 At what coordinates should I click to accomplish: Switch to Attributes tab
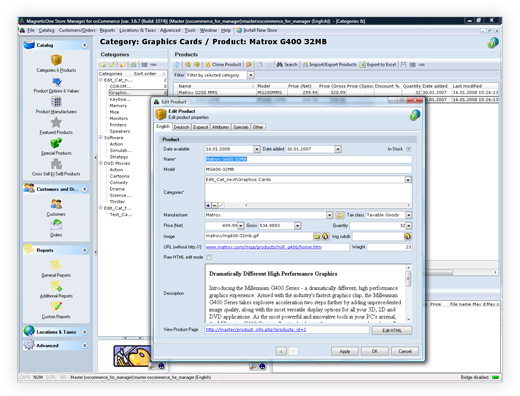[220, 127]
